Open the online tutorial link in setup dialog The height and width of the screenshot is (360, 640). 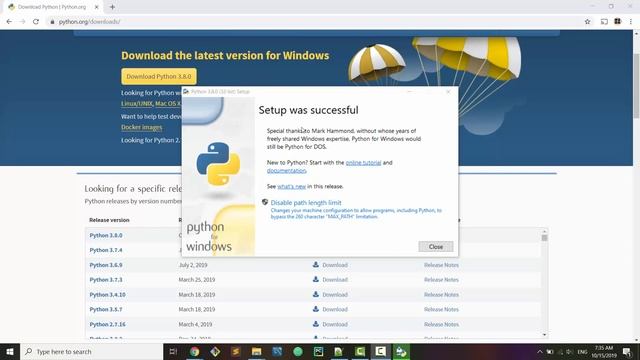click(x=363, y=162)
